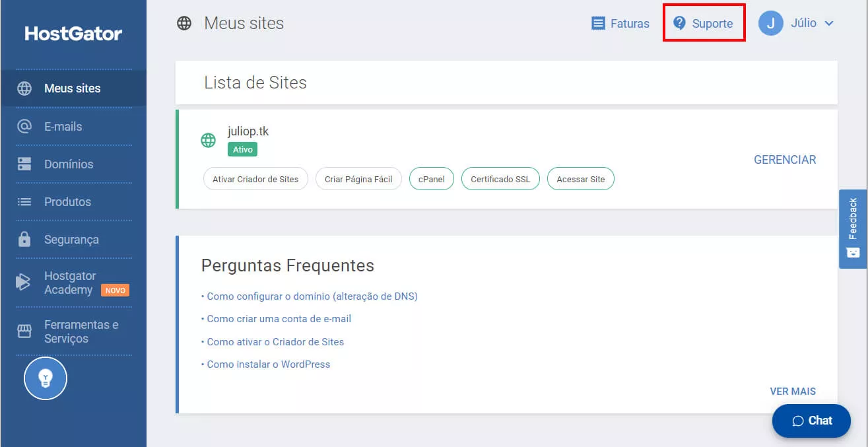Click the list Produtos icon
868x447 pixels.
coord(24,201)
